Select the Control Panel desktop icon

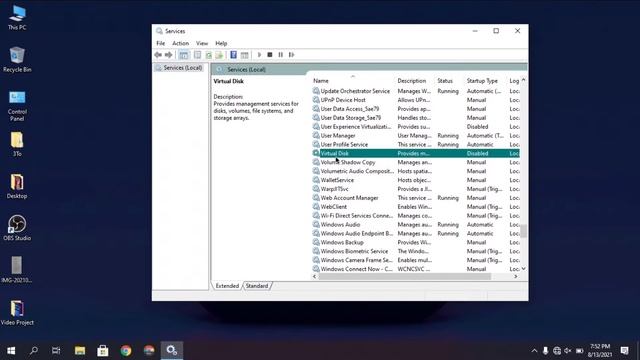pyautogui.click(x=17, y=107)
